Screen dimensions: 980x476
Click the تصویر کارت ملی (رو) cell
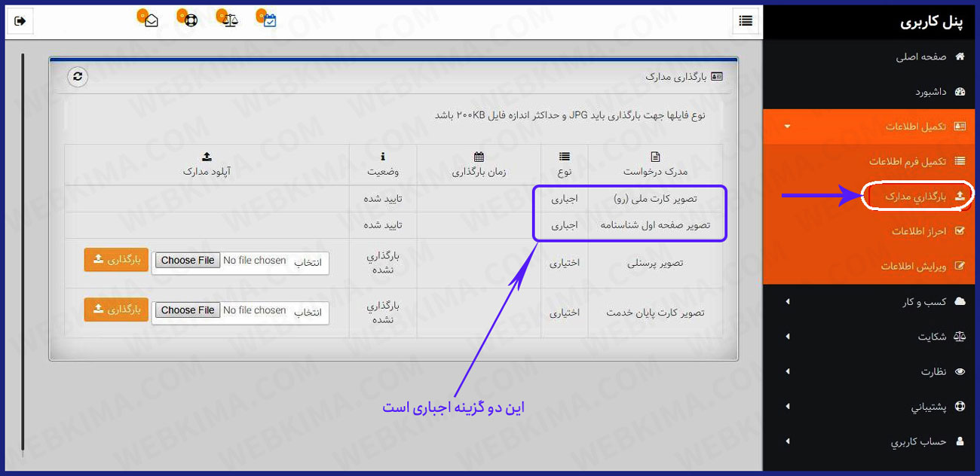click(656, 199)
